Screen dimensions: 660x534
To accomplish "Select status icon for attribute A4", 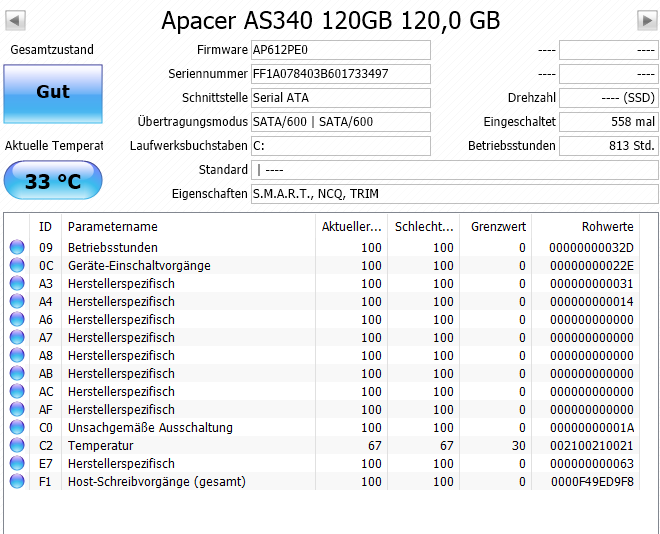I will point(17,301).
